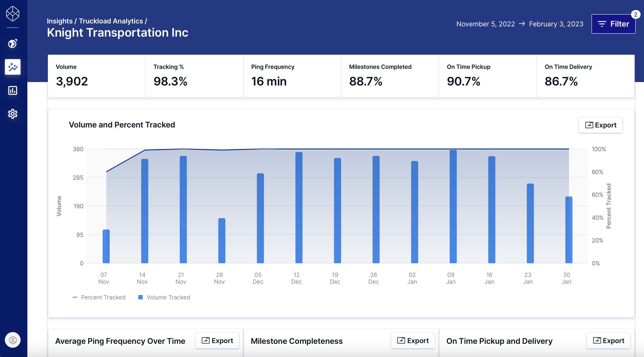Open the Settings gear icon
644x357 pixels.
(x=12, y=114)
